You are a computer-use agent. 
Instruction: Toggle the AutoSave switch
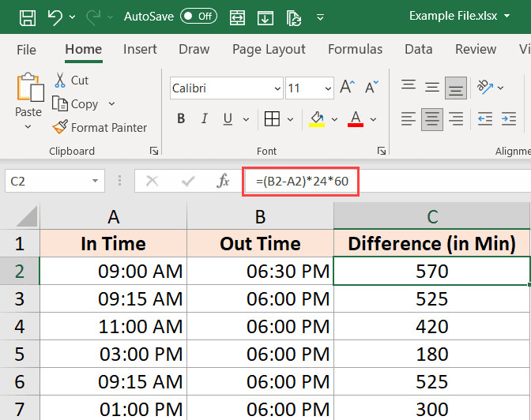(198, 16)
